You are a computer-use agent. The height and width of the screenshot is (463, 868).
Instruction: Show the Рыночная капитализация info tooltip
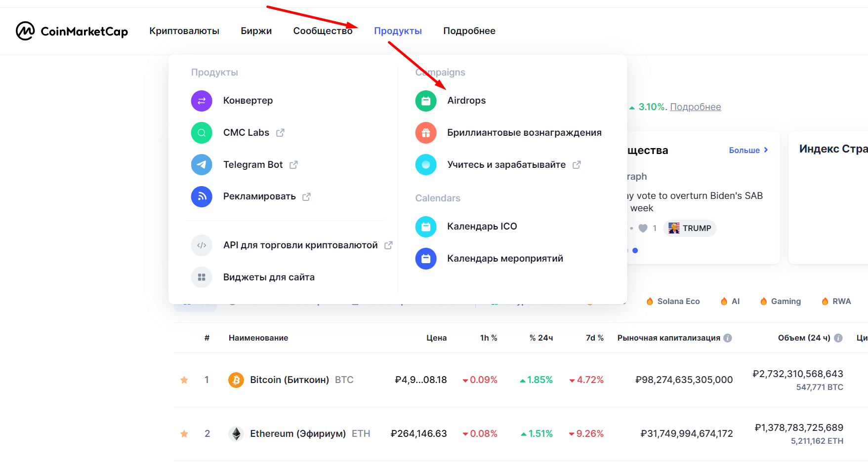tap(727, 338)
